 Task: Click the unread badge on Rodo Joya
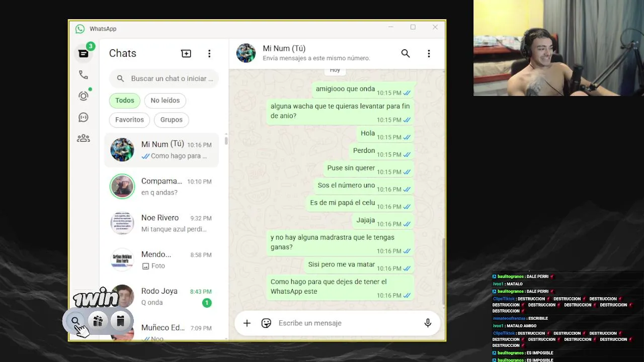tap(207, 303)
